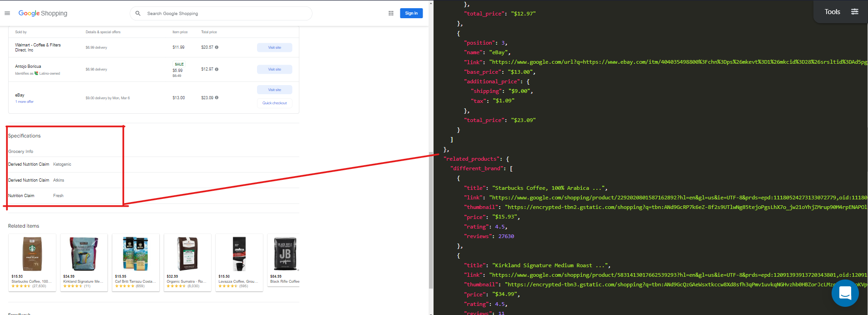This screenshot has width=868, height=315.
Task: Visit site for the eBay offer
Action: (274, 90)
